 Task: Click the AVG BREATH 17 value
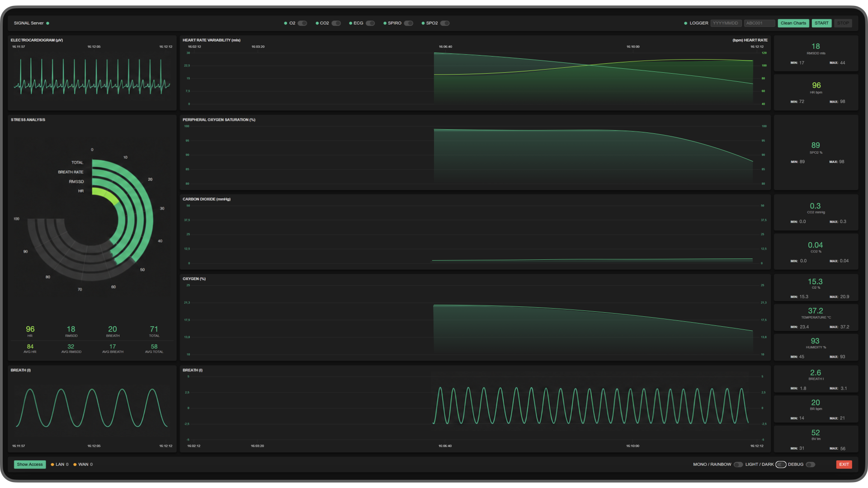click(113, 347)
